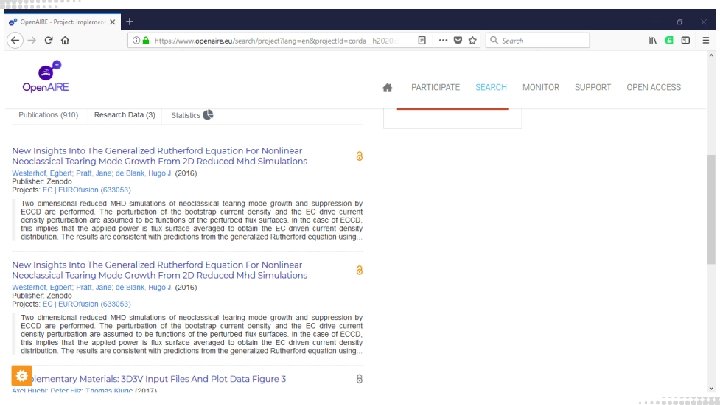Open the SEARCH menu
720x405 pixels.
pyautogui.click(x=490, y=87)
